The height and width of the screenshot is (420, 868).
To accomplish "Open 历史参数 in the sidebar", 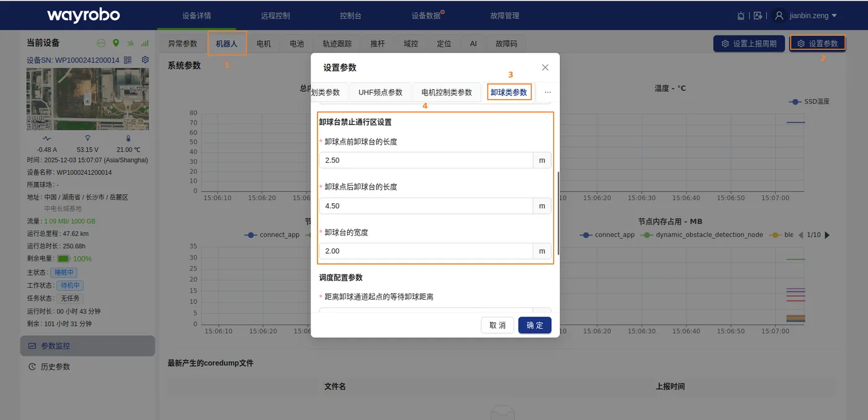I will [x=87, y=367].
